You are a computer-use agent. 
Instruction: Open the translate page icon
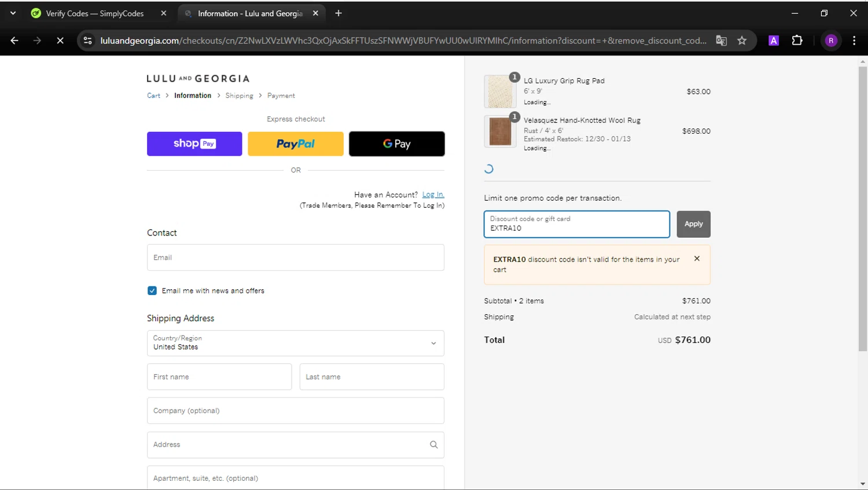coord(721,40)
